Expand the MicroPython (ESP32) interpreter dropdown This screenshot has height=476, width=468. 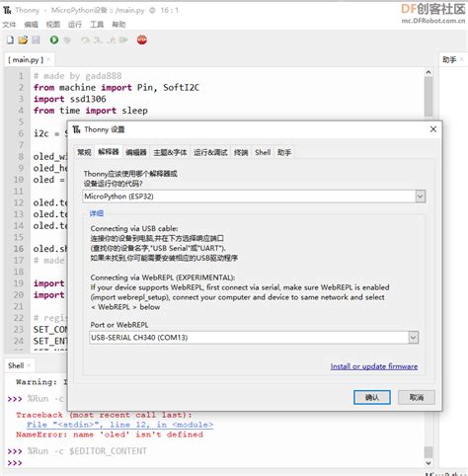(x=420, y=197)
